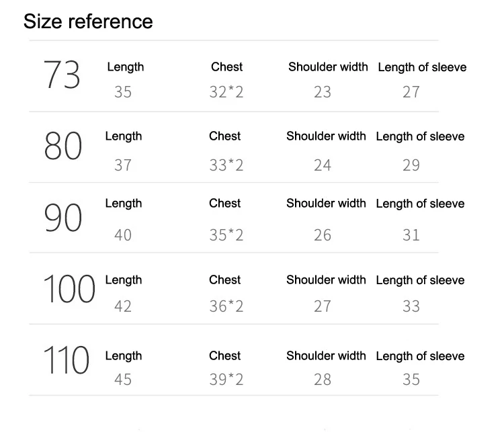Image resolution: width=504 pixels, height=432 pixels.
Task: Click length value 45 for size 110
Action: tap(123, 380)
